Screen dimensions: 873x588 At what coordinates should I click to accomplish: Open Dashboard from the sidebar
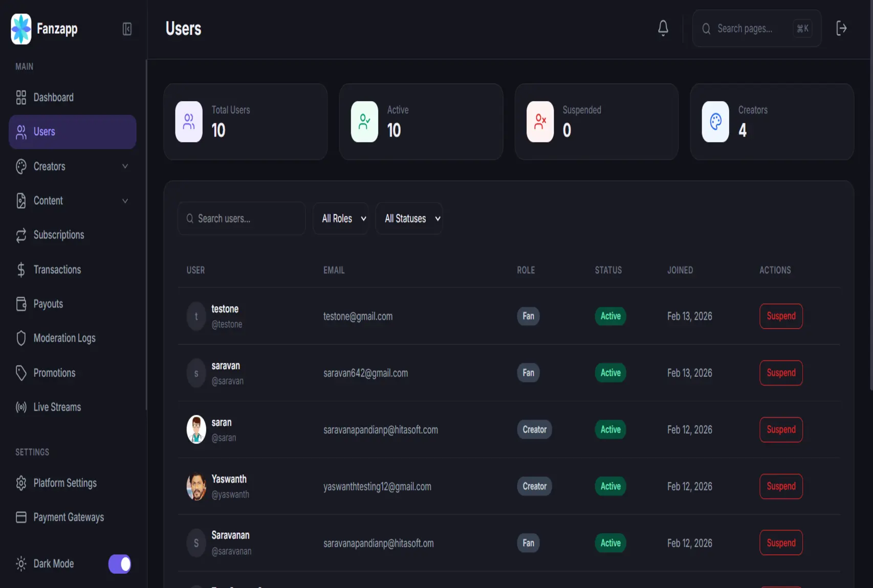point(73,97)
